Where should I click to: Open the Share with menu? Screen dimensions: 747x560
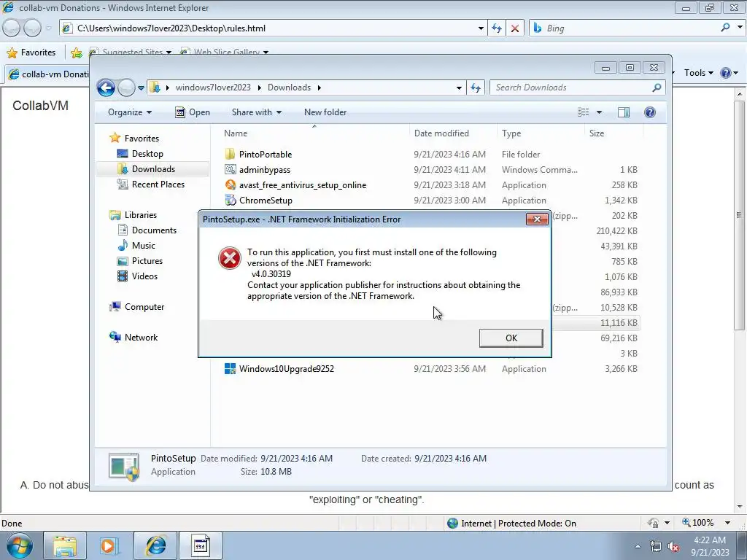[256, 112]
